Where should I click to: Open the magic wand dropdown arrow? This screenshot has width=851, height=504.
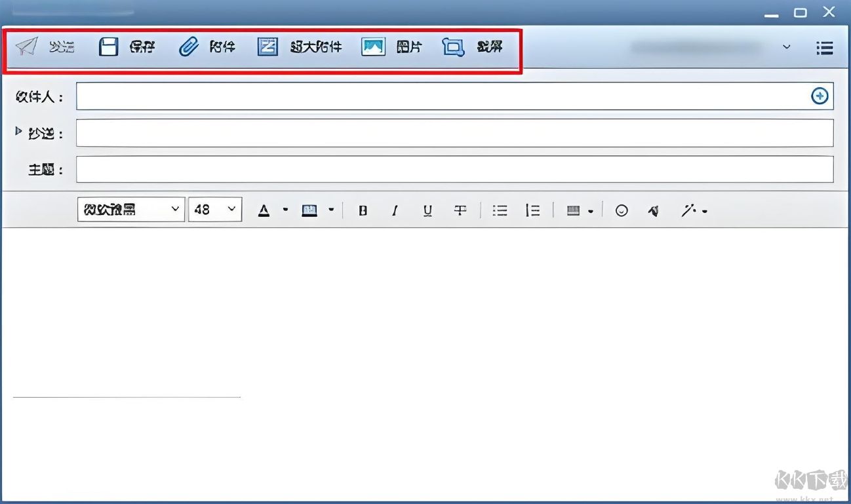(704, 212)
